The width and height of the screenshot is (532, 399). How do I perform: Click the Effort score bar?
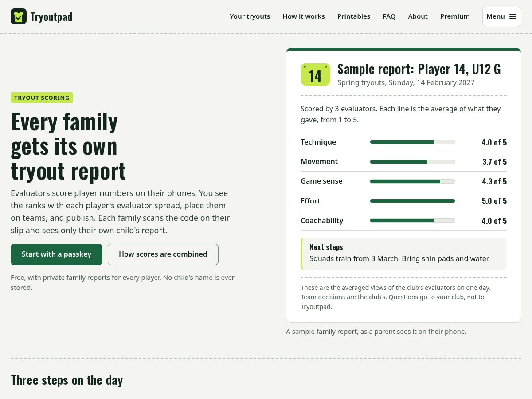[x=413, y=201]
